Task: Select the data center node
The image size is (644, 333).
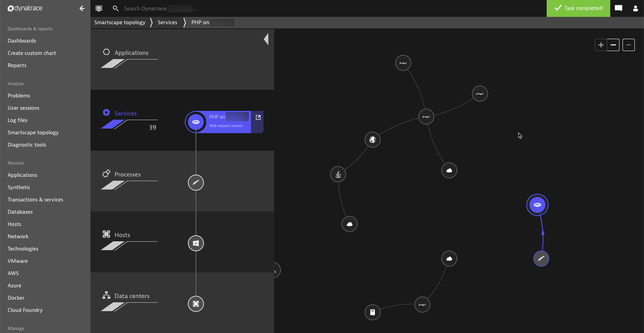Action: [196, 304]
